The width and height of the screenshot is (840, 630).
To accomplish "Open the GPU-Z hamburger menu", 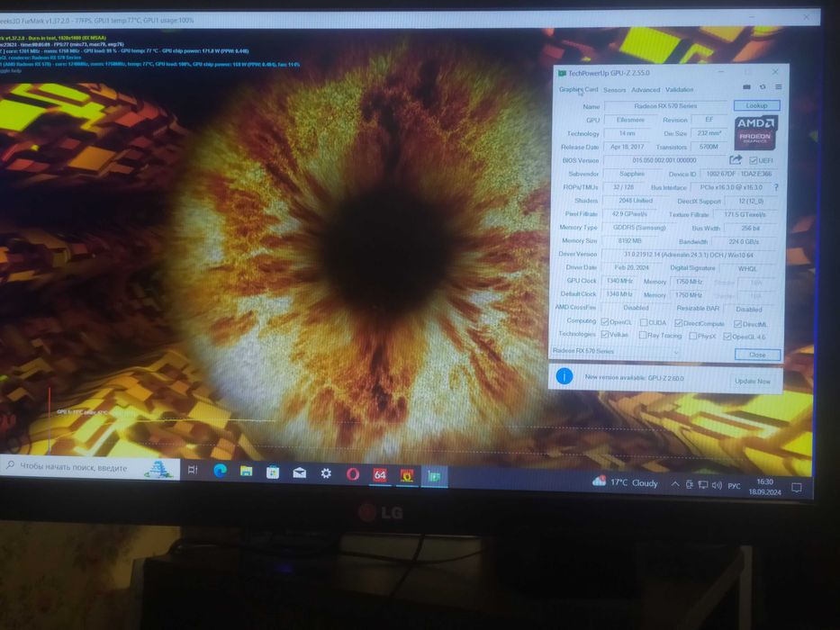I will click(x=778, y=86).
